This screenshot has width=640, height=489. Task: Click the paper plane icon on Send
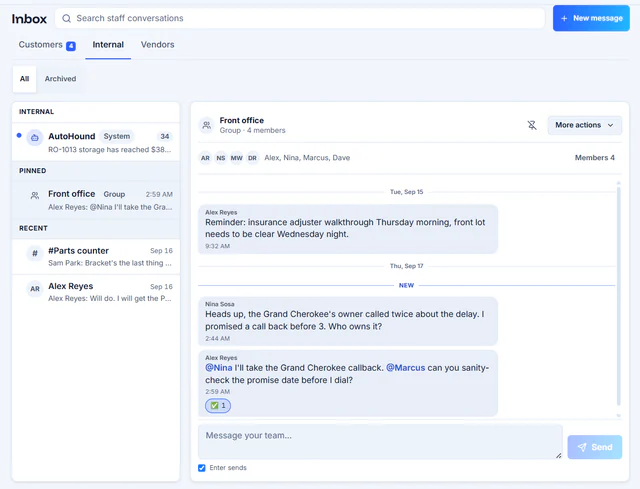click(582, 447)
